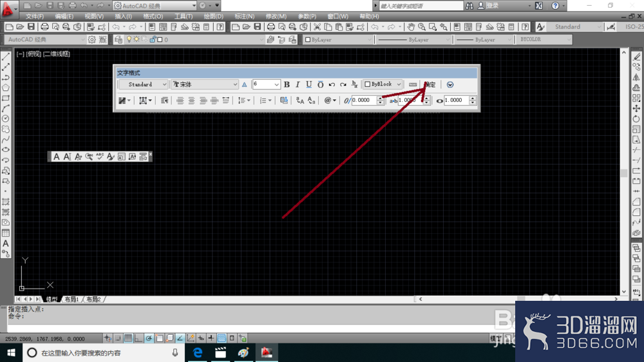Screen dimensions: 644x362
Task: Open the text editor options round button
Action: (450, 84)
